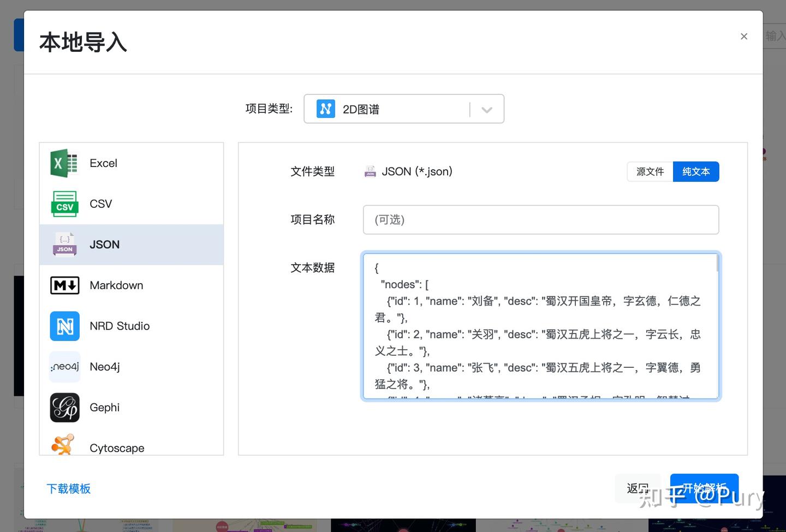The image size is (786, 532).
Task: Enable 纯文本 text mode
Action: pos(696,171)
